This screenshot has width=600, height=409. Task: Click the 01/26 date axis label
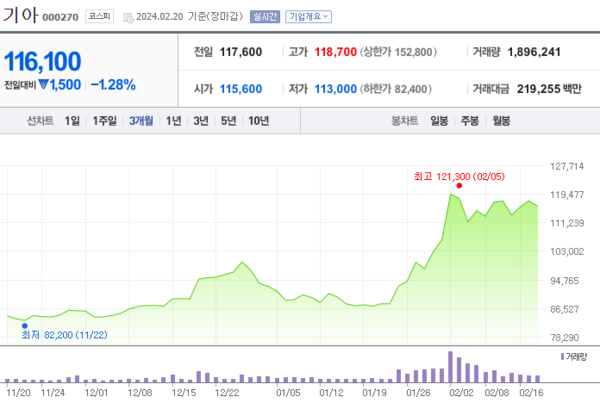click(418, 393)
